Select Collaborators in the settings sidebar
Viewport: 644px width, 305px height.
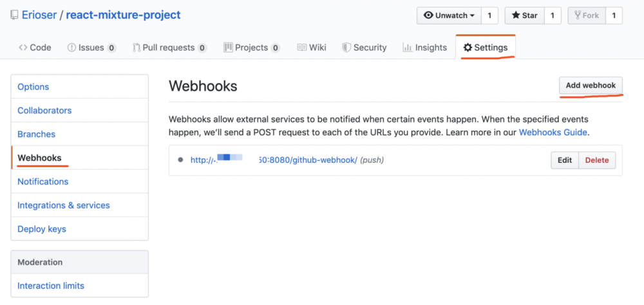tap(44, 111)
